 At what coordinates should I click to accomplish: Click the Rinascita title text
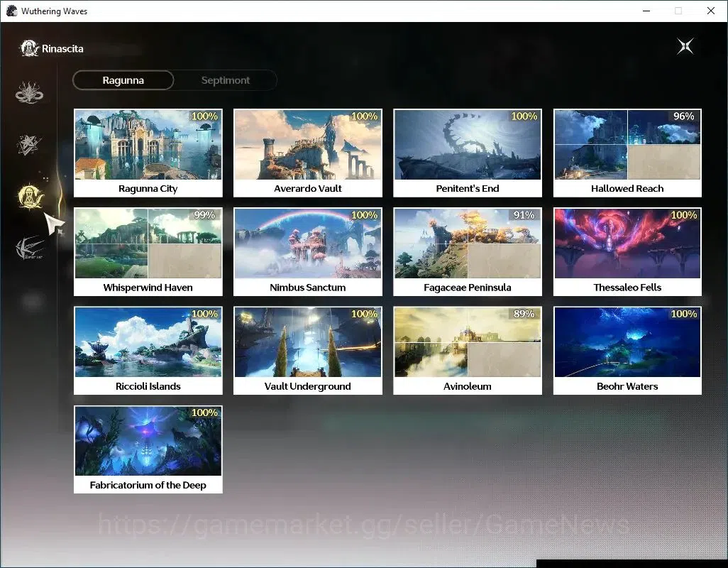tap(62, 49)
